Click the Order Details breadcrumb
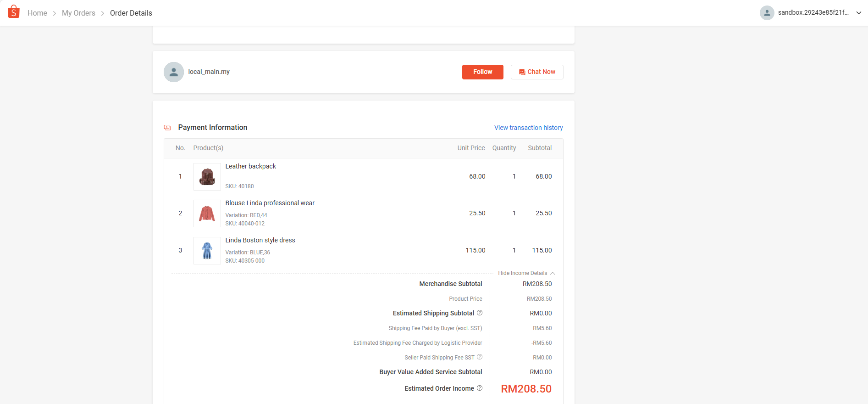868x404 pixels. pos(131,13)
